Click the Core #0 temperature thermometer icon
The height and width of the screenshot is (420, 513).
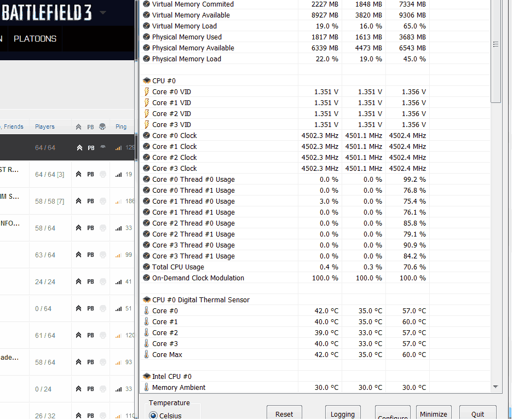point(147,310)
